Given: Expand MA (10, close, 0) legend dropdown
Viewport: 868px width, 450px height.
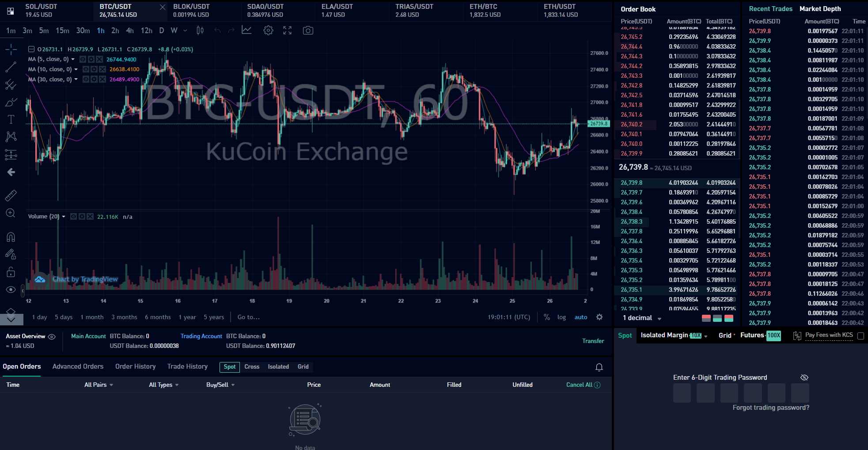Looking at the screenshot, I should [76, 69].
